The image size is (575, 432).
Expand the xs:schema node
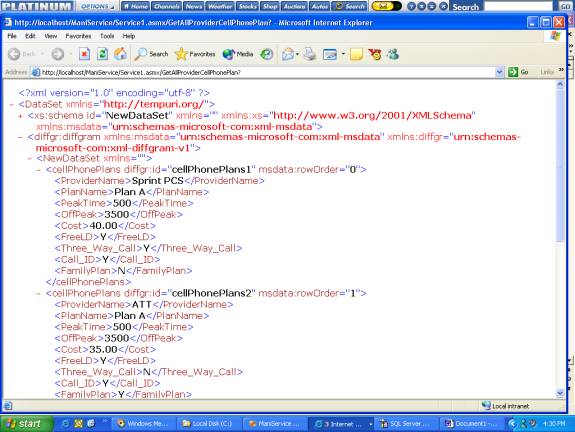(x=21, y=116)
